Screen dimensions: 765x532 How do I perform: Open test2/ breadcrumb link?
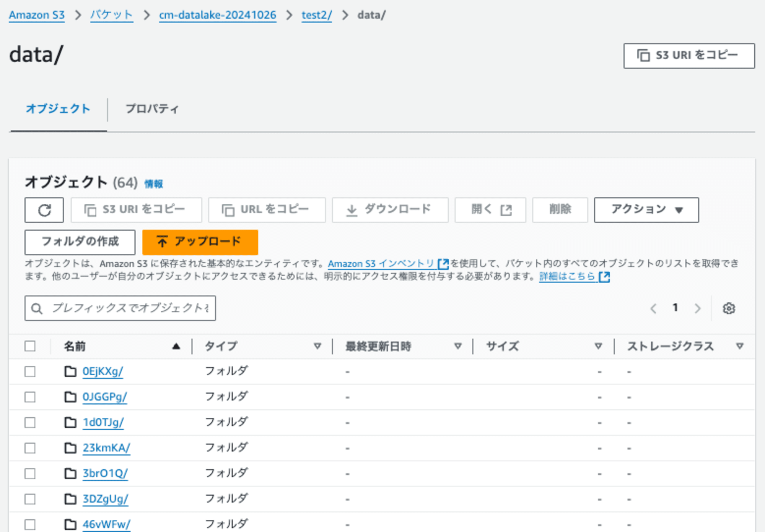pos(317,15)
